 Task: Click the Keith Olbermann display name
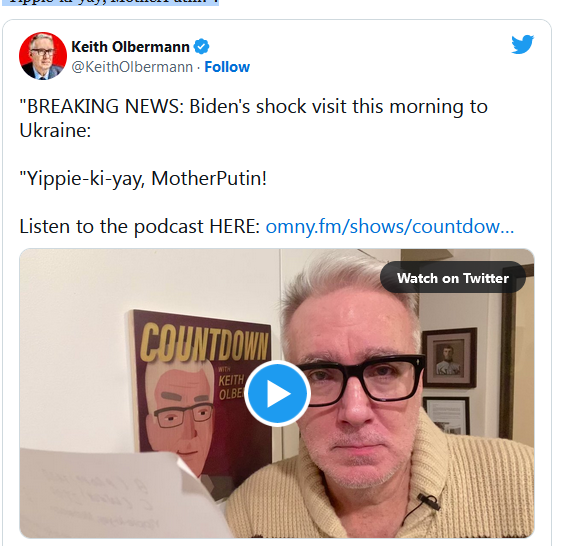[130, 47]
